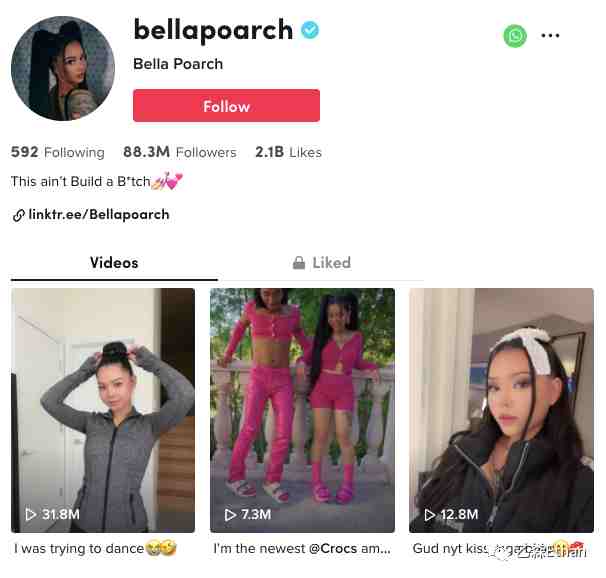Click the green WhatsApp share icon
This screenshot has width=606, height=578.
[515, 36]
